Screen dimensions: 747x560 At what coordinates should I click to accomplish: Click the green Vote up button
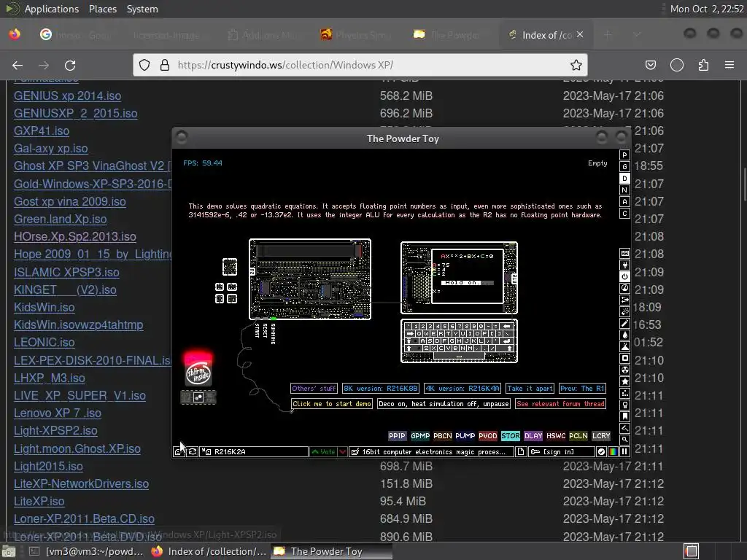click(323, 451)
